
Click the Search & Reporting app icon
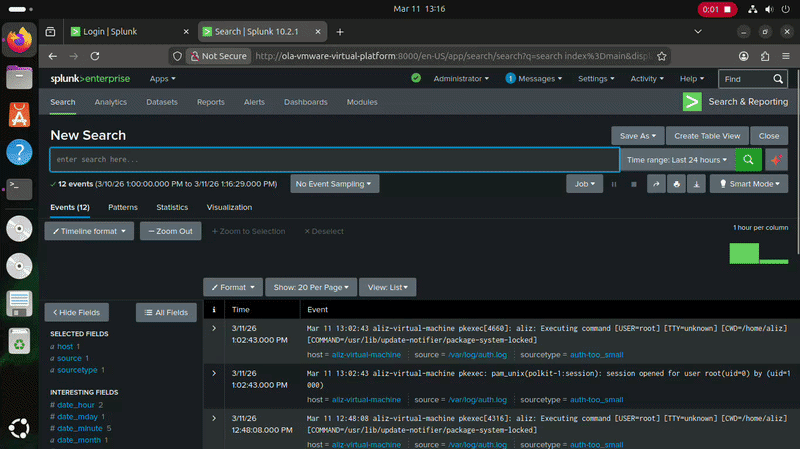pos(692,102)
